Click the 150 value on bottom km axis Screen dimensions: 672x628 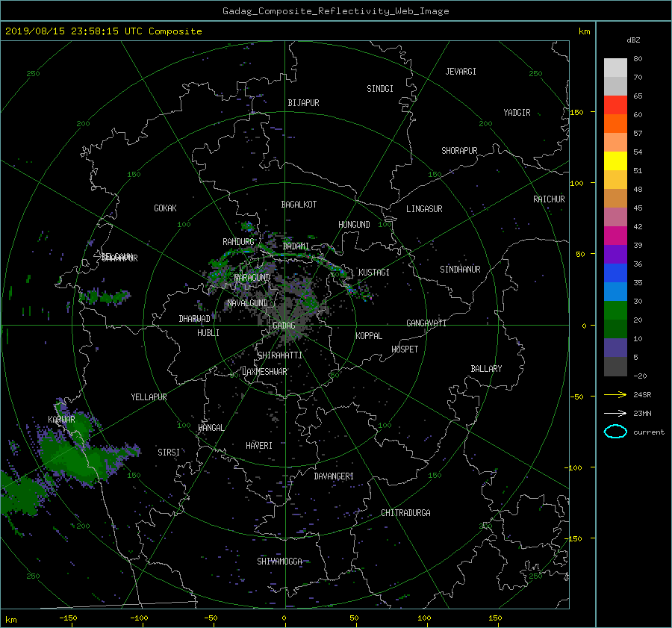pos(495,618)
